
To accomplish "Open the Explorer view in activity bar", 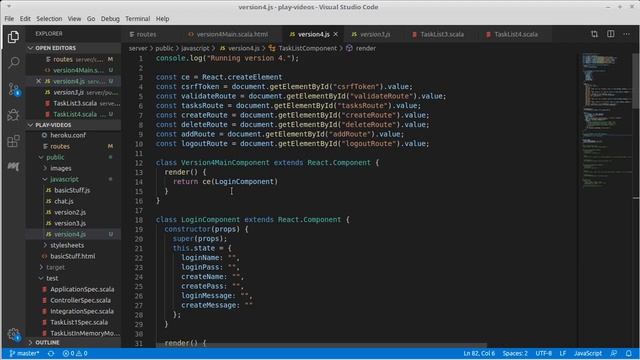I will pos(13,37).
